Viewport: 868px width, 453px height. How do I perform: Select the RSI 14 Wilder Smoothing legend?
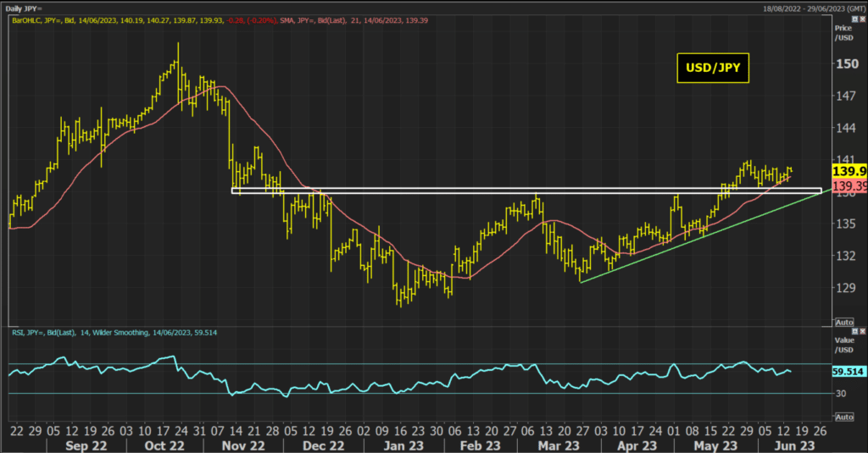point(114,333)
